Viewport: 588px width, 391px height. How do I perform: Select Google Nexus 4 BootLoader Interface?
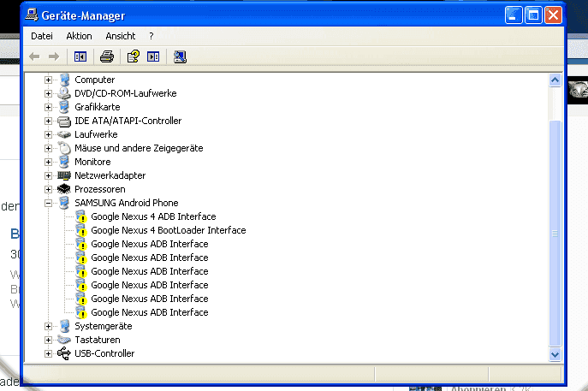click(x=169, y=230)
